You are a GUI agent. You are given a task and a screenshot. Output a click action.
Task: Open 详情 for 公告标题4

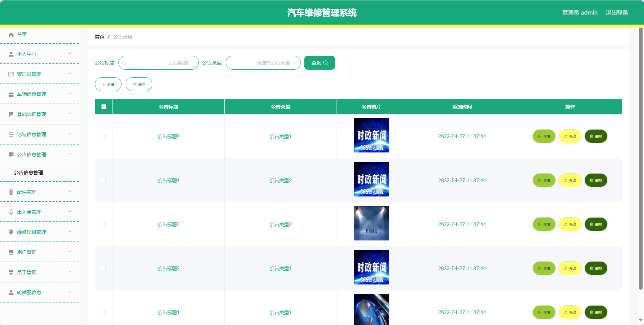point(544,180)
